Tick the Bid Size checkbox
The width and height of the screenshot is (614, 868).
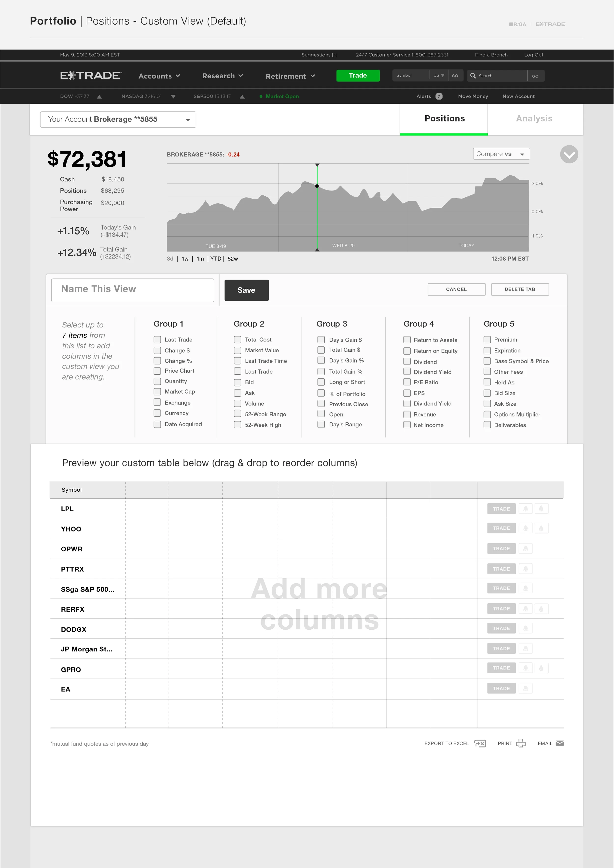(487, 393)
